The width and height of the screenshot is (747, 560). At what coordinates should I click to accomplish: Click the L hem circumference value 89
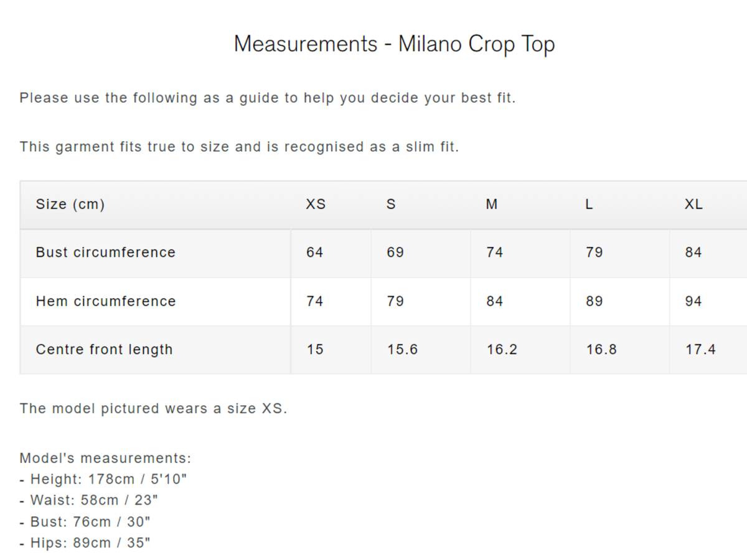(594, 301)
